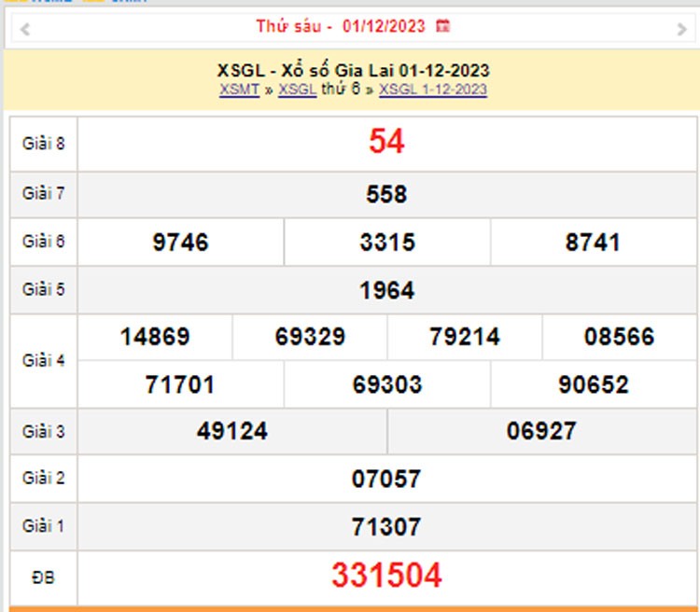Screen dimensions: 700x612
Task: Follow the XSGL 1-12-2023 link
Action: coord(433,90)
